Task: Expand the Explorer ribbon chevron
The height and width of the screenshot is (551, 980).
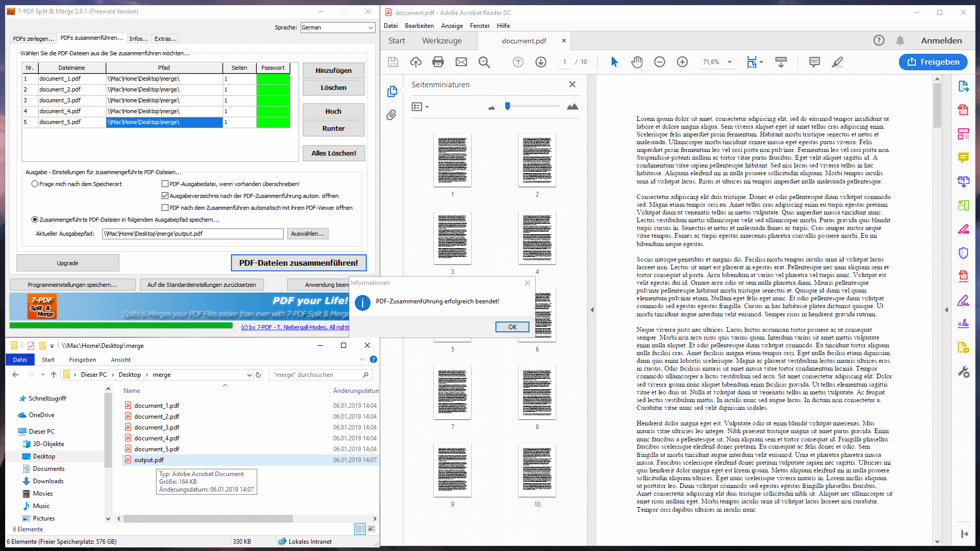Action: click(362, 359)
